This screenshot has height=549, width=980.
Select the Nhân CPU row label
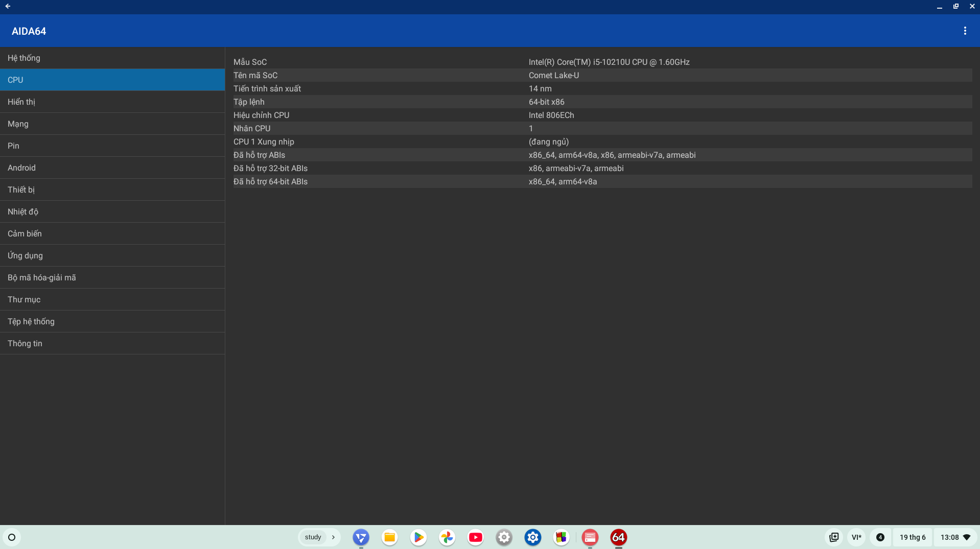pyautogui.click(x=252, y=129)
